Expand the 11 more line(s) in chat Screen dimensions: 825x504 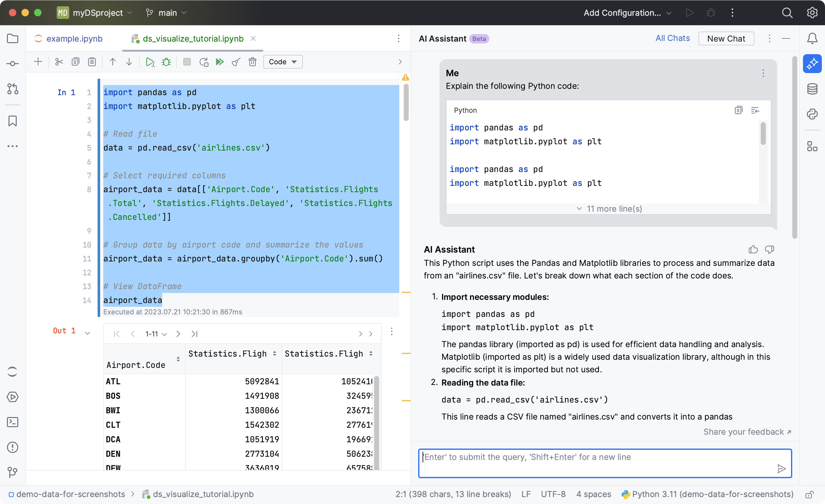click(609, 209)
